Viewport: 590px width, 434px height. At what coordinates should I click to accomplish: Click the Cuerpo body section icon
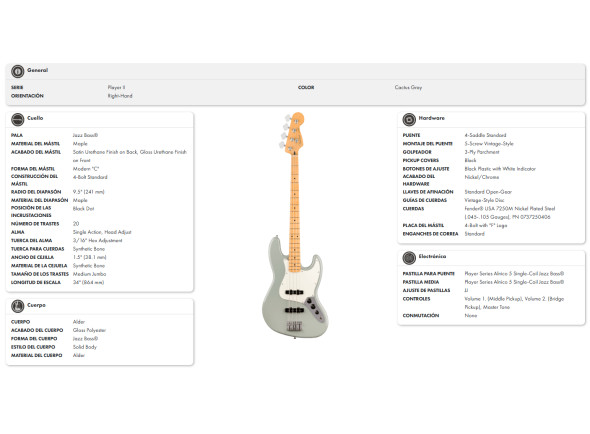[17, 306]
